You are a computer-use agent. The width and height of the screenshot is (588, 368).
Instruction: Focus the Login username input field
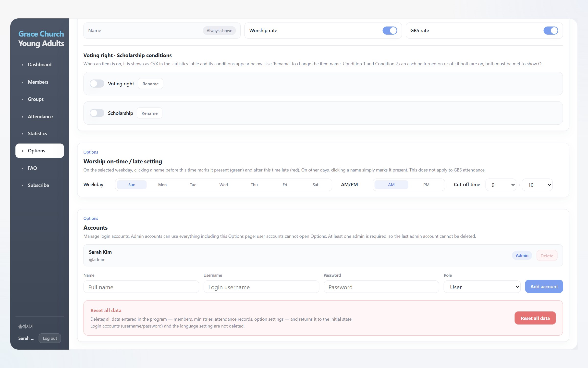coord(261,287)
